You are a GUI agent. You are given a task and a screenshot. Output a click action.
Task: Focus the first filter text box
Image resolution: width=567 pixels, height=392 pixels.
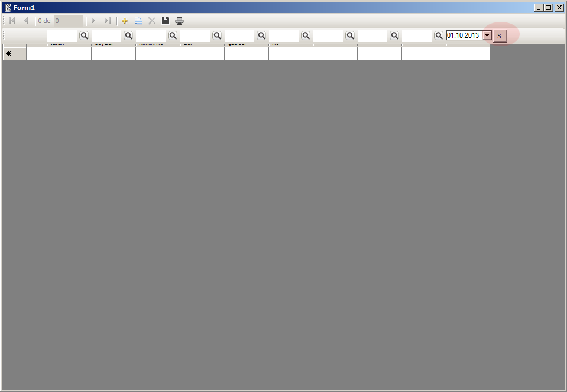(x=62, y=35)
